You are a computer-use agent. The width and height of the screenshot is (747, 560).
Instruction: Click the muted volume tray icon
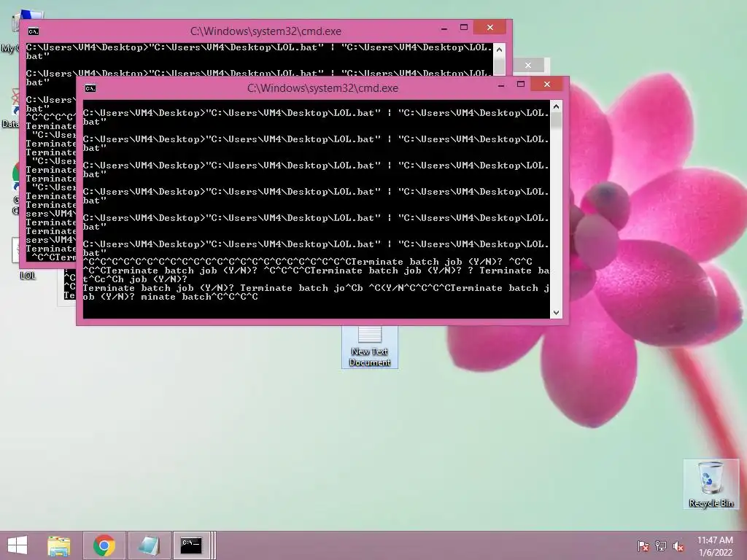point(678,546)
